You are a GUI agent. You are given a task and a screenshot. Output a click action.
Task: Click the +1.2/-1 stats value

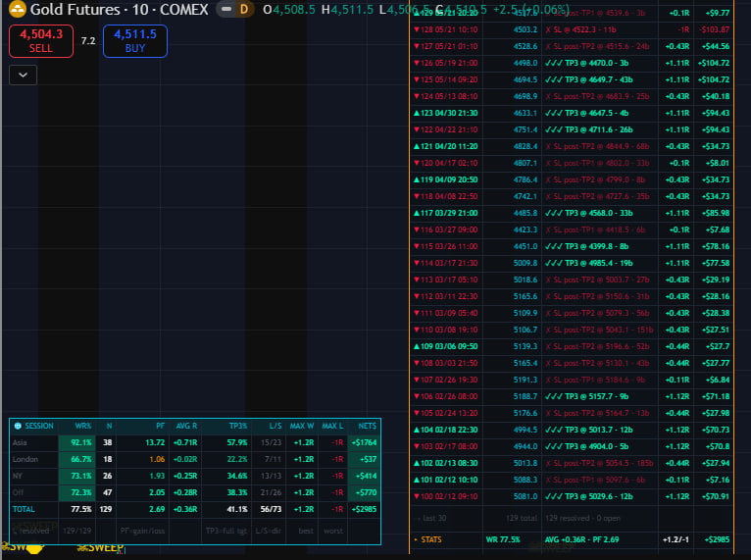coord(676,539)
